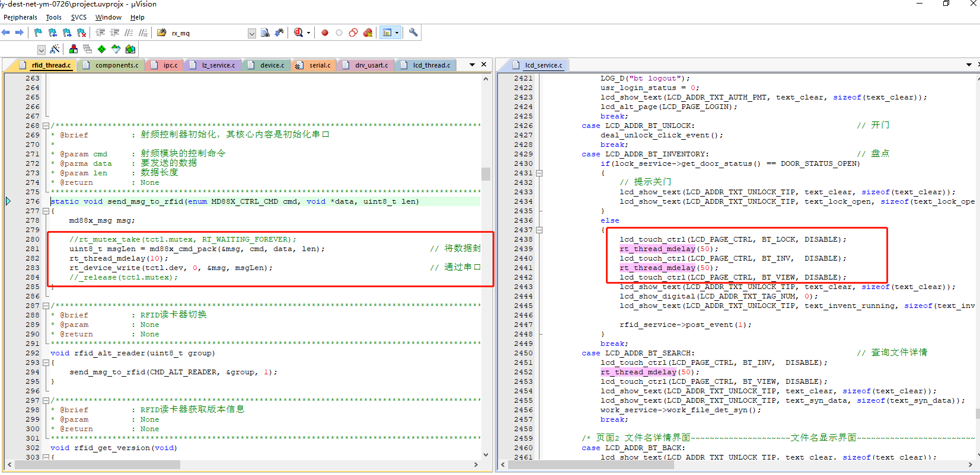Switch to serial.c tab
Image resolution: width=980 pixels, height=475 pixels.
pos(314,65)
